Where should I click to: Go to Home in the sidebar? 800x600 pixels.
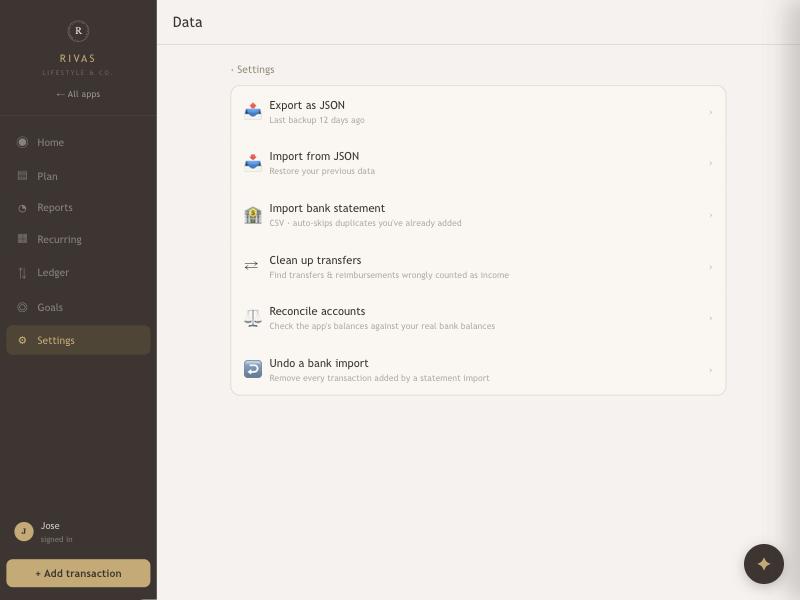tap(78, 142)
